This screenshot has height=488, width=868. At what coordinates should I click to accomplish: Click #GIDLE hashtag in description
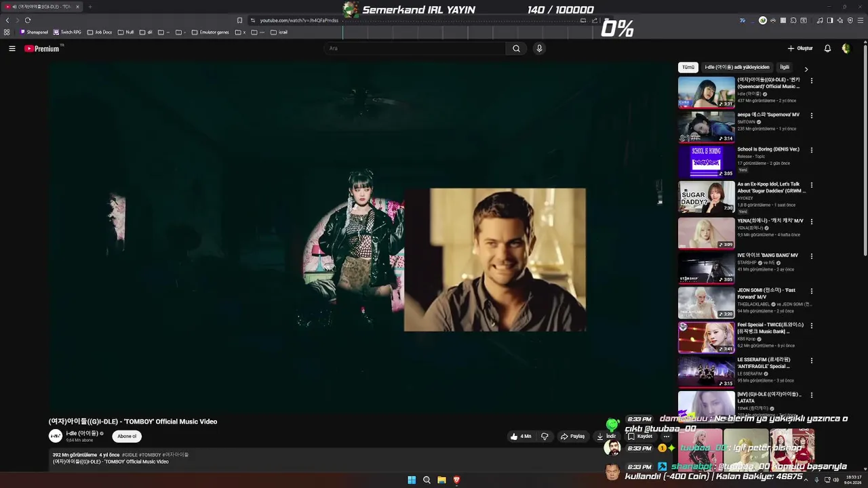pos(130,455)
